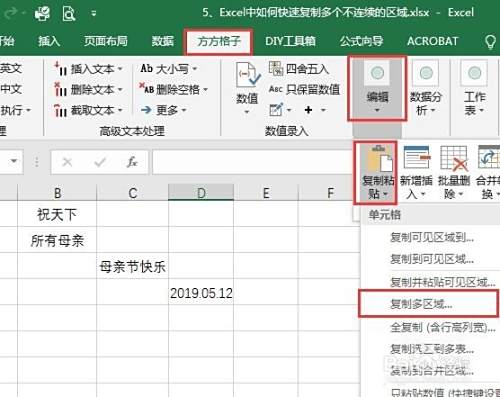Open the DIY工具箱 tab

coord(290,41)
